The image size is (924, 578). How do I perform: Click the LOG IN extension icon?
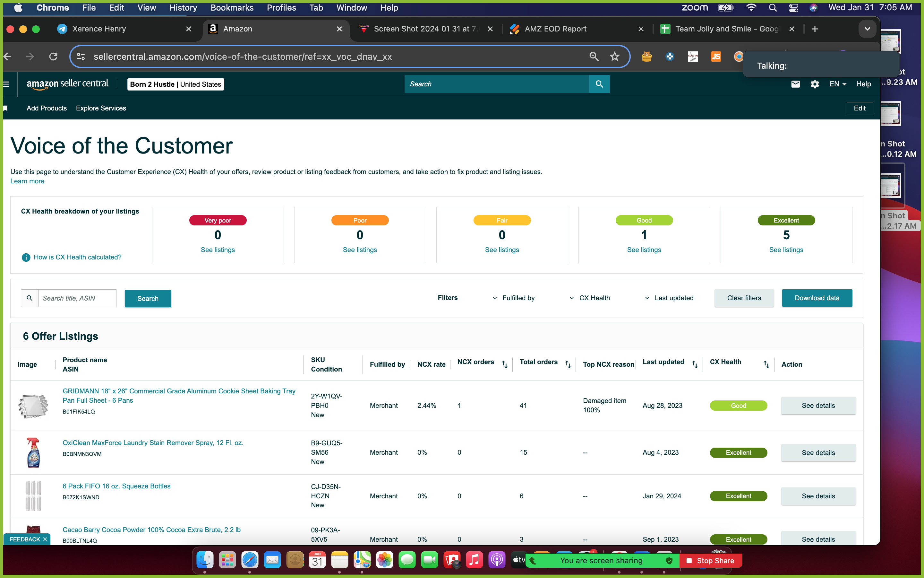693,57
